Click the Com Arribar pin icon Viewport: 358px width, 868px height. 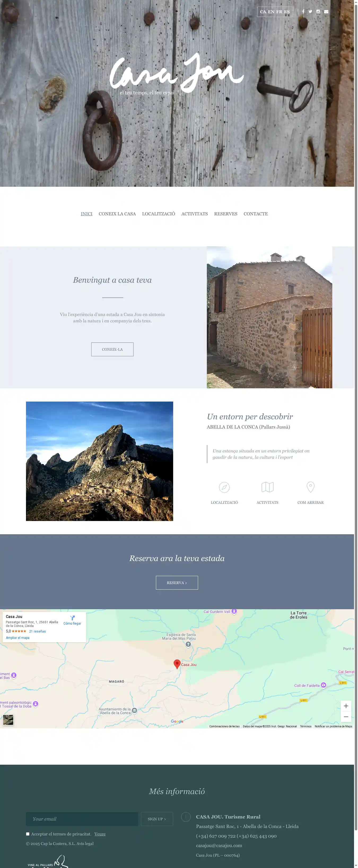[310, 487]
